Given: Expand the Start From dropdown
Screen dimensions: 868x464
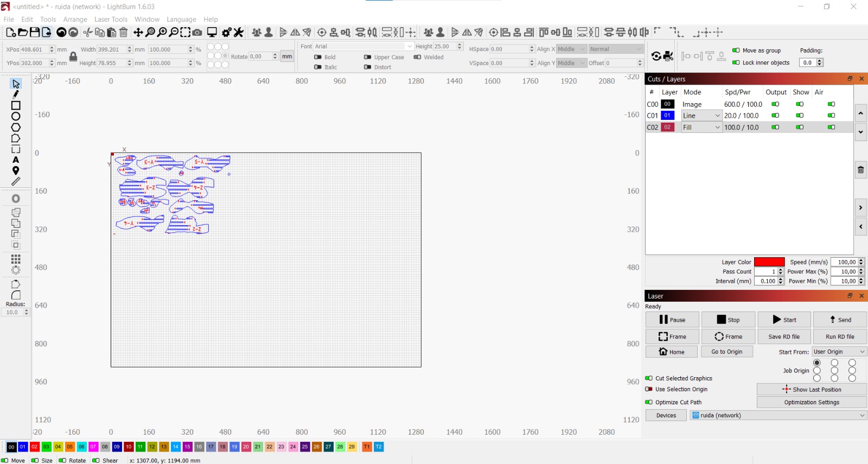Looking at the screenshot, I should [839, 352].
